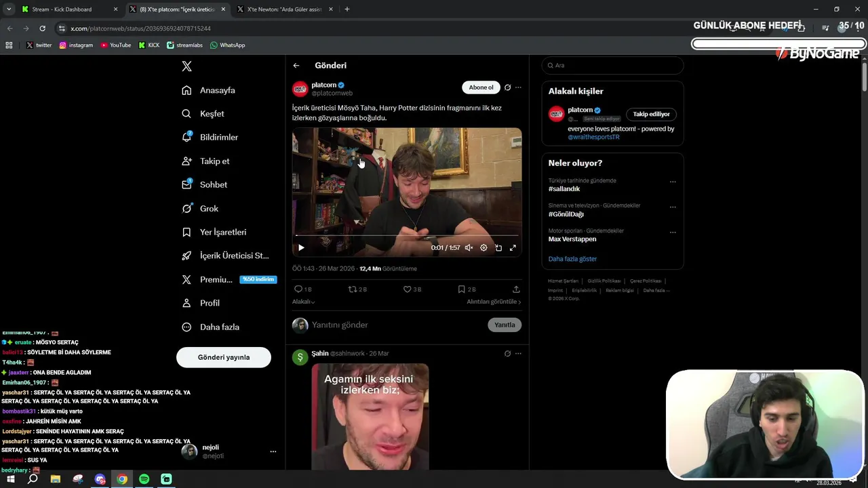The width and height of the screenshot is (868, 488).
Task: Open the X logo home icon
Action: (x=187, y=66)
